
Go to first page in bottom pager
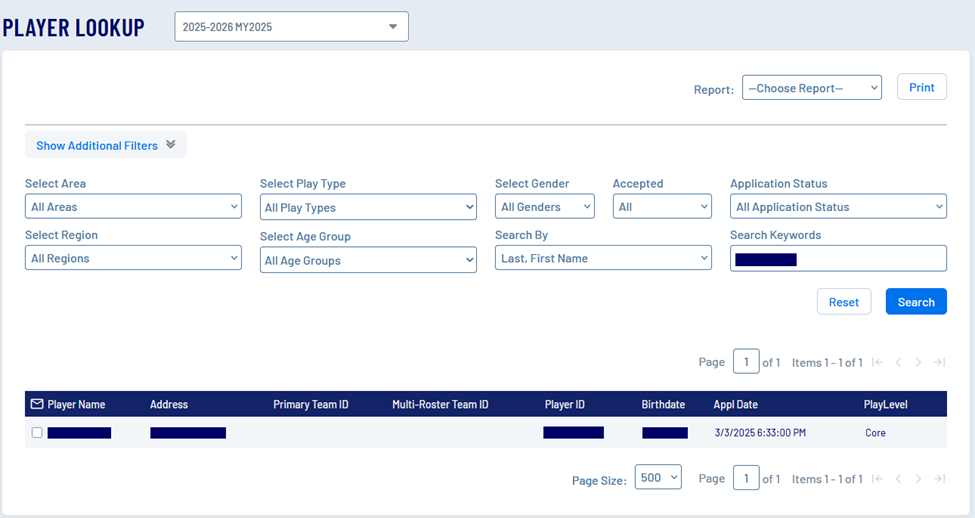pyautogui.click(x=877, y=479)
